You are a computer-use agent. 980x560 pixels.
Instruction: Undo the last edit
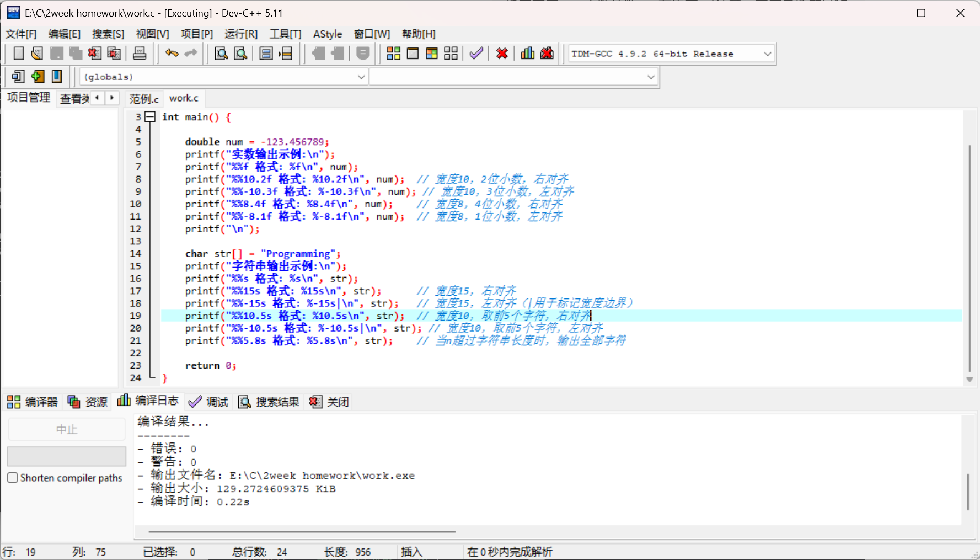(172, 54)
